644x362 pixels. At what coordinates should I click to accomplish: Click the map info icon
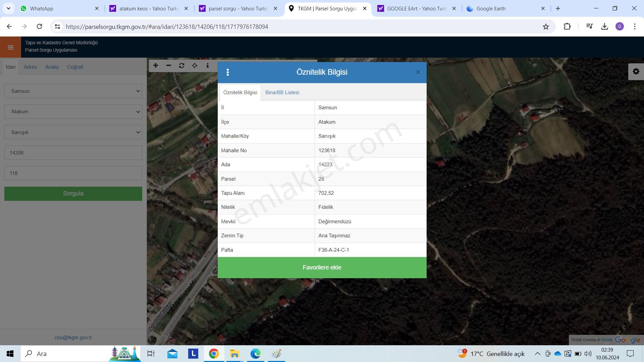pos(208,66)
